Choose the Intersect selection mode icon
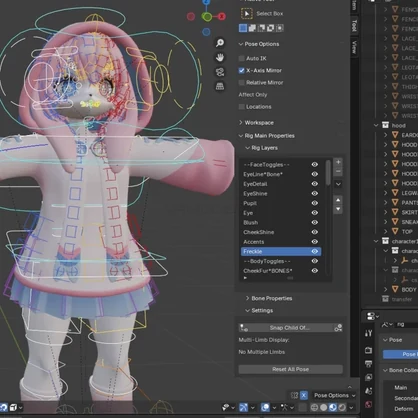Image resolution: width=418 pixels, height=418 pixels. [279, 28]
